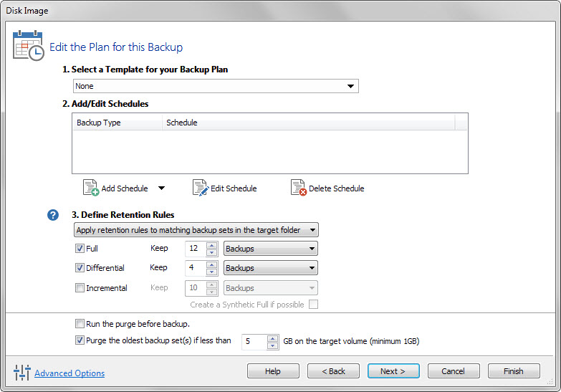Click the Schedule column header

[x=308, y=123]
